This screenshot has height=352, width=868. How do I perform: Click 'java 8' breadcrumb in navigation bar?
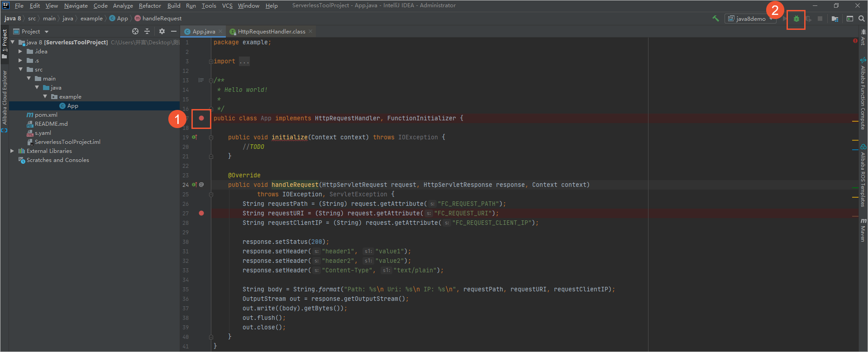(x=13, y=19)
